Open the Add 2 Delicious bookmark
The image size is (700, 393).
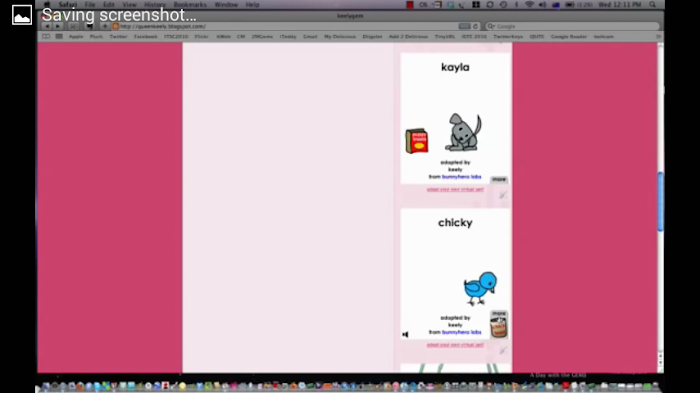(x=408, y=37)
